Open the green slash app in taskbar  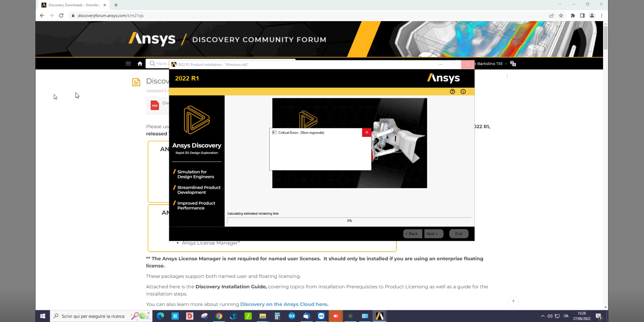[248, 316]
